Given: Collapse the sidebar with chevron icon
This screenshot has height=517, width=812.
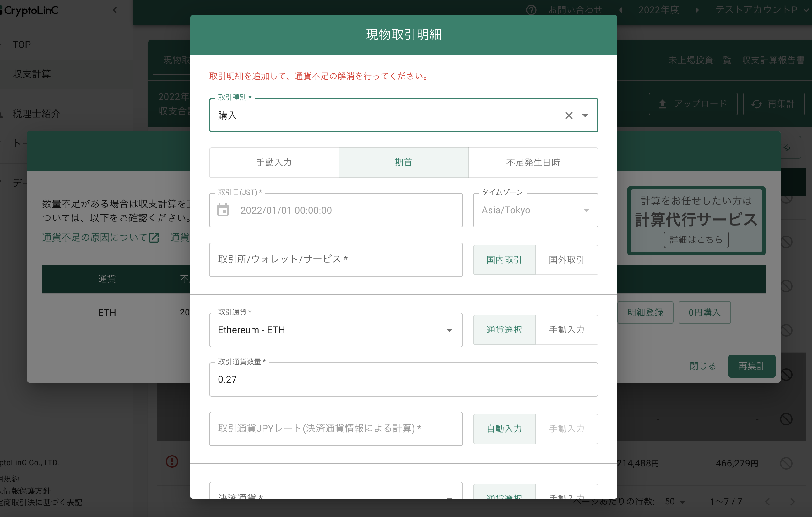Looking at the screenshot, I should [115, 10].
